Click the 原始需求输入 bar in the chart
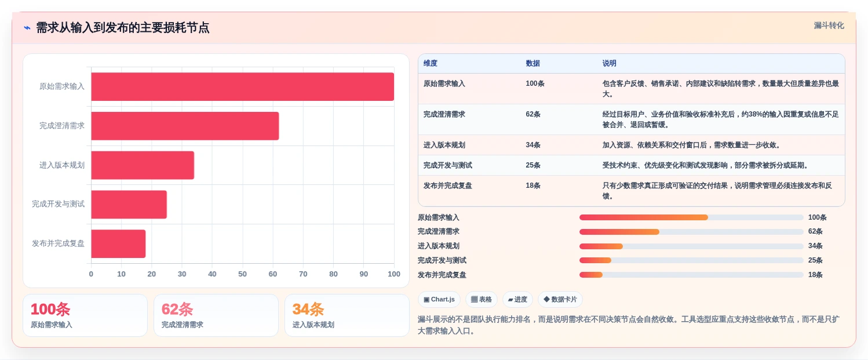Viewport: 868px width, 360px height. click(242, 86)
